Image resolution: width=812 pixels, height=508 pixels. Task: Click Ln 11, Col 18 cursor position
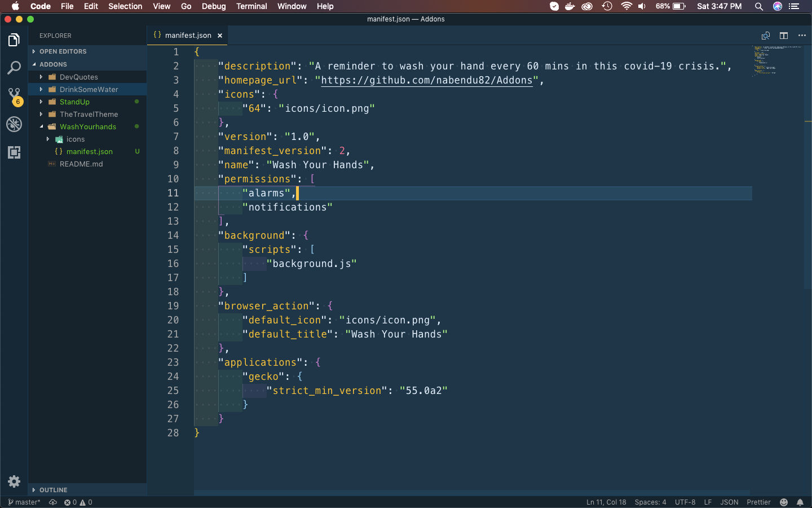tap(606, 502)
